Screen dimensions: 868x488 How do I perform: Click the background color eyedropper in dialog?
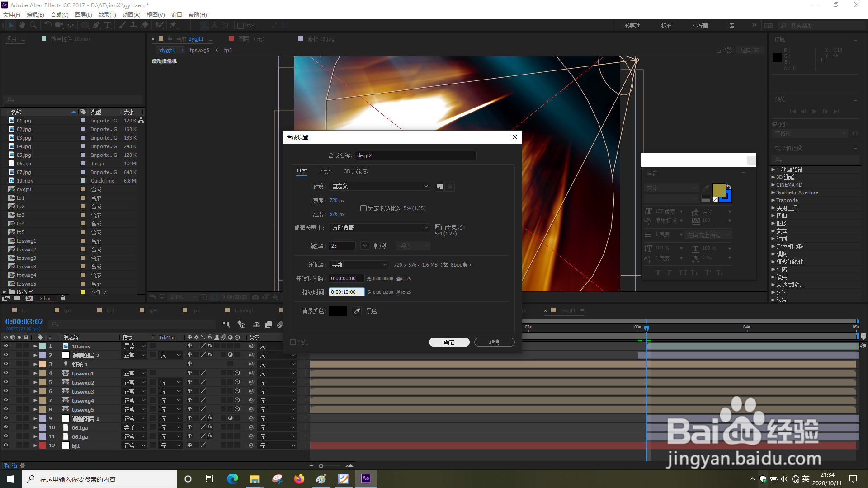coord(357,311)
